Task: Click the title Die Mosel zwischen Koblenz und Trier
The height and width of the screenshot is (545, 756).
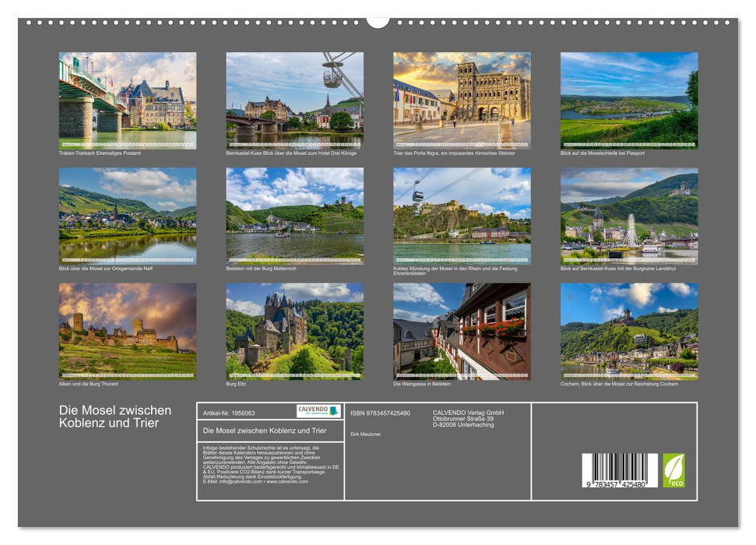Action: pos(114,414)
